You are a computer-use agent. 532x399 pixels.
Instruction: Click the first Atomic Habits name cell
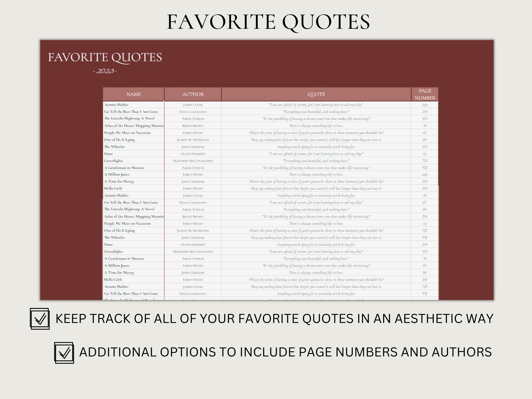(x=133, y=105)
